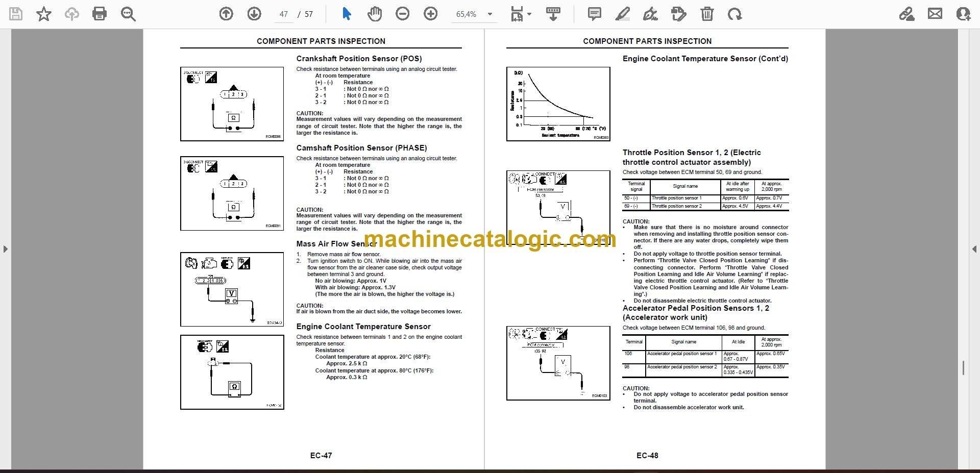This screenshot has width=980, height=473.
Task: Click the fit page options icon
Action: pyautogui.click(x=517, y=14)
